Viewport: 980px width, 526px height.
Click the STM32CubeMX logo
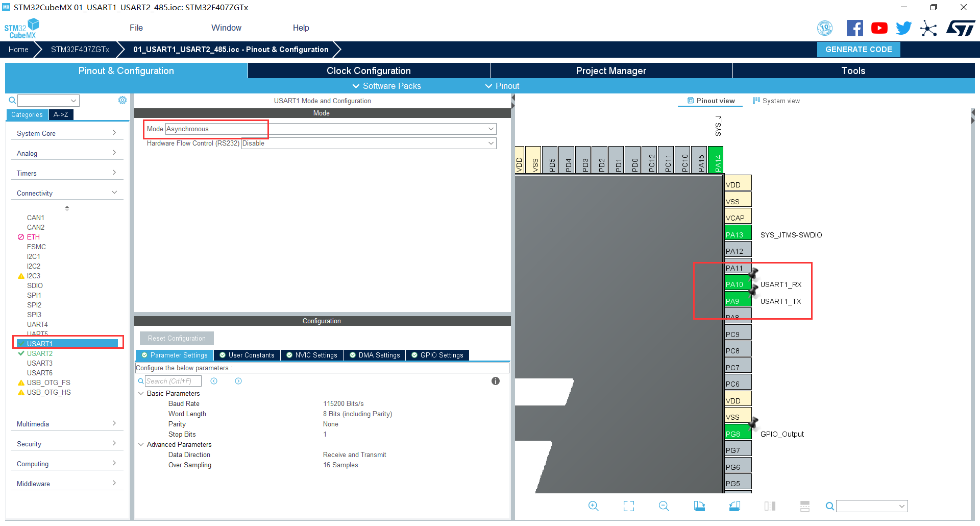22,28
